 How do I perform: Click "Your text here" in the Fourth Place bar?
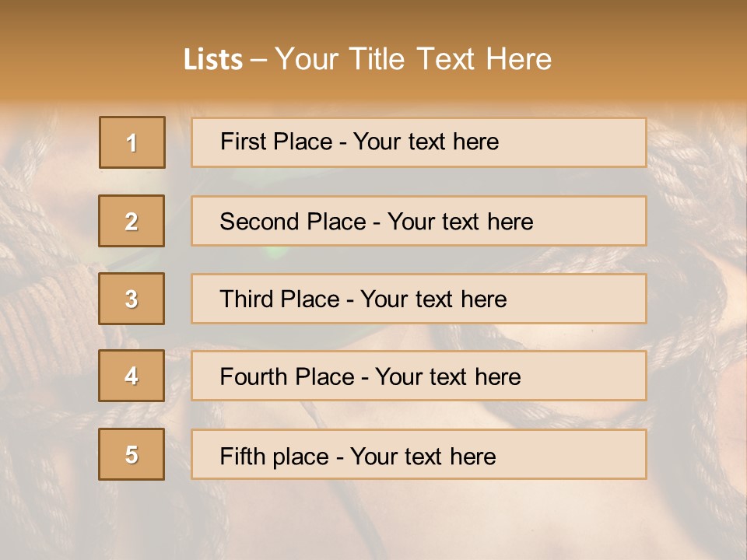point(447,377)
